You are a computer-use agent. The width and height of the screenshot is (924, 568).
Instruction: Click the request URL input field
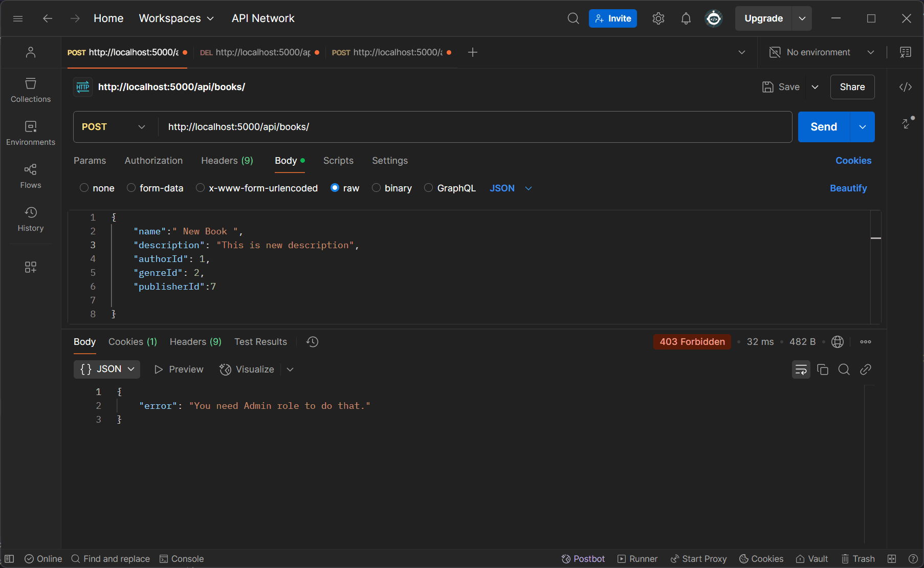click(x=475, y=127)
